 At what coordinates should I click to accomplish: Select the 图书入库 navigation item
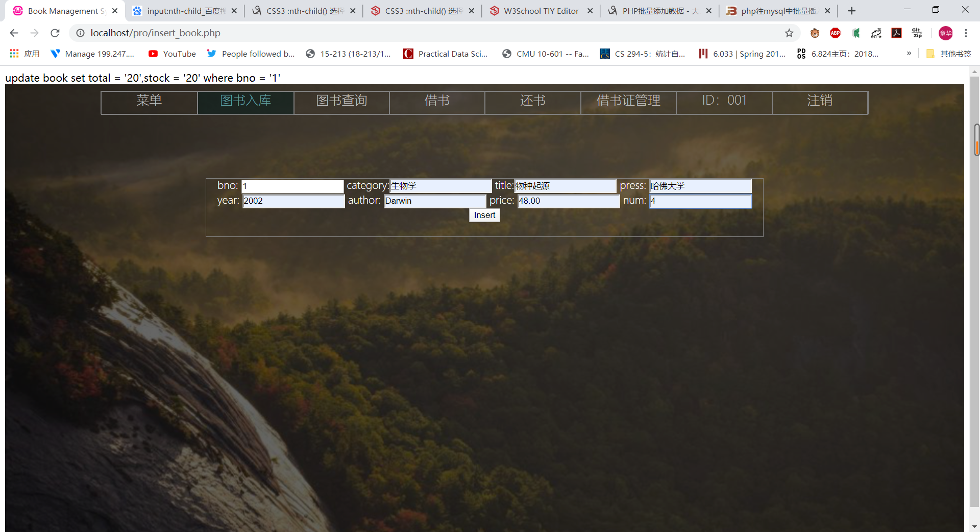(246, 102)
